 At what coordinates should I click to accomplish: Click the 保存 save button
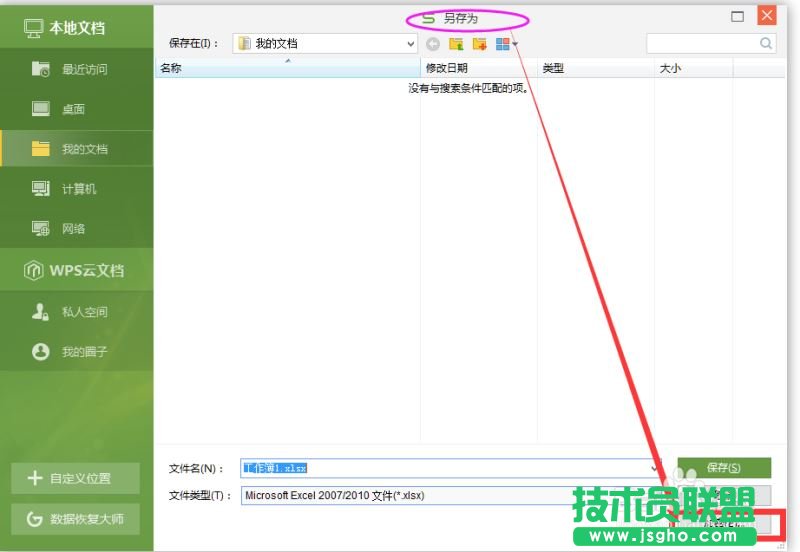[x=724, y=467]
